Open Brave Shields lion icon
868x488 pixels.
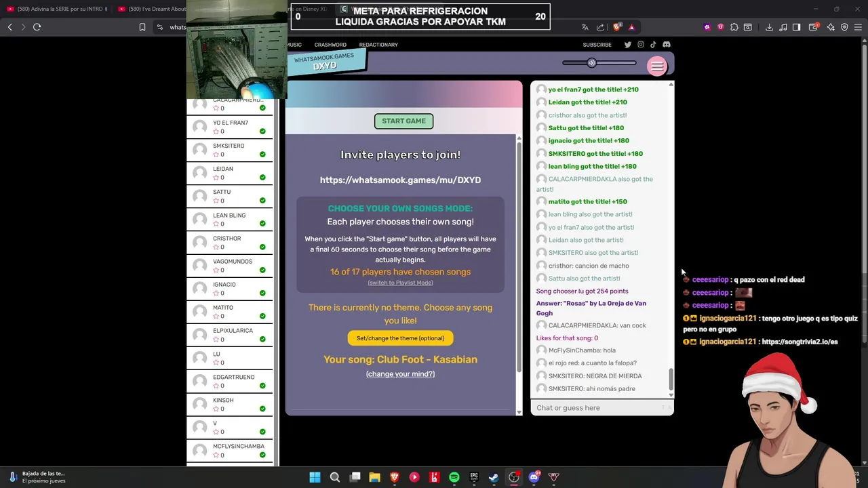(616, 27)
